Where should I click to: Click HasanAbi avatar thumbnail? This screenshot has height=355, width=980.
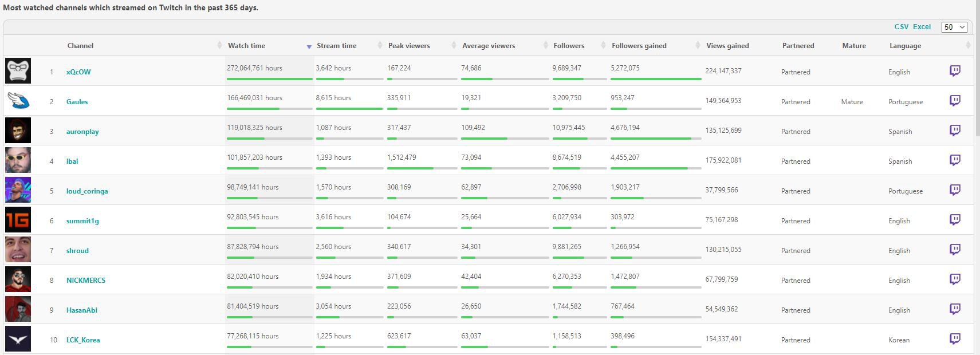(18, 309)
